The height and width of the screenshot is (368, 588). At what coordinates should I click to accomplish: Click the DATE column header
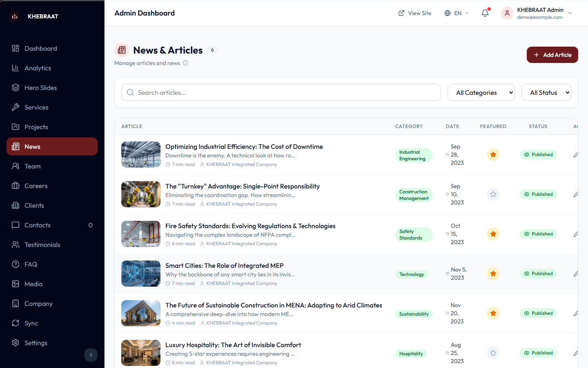(452, 126)
